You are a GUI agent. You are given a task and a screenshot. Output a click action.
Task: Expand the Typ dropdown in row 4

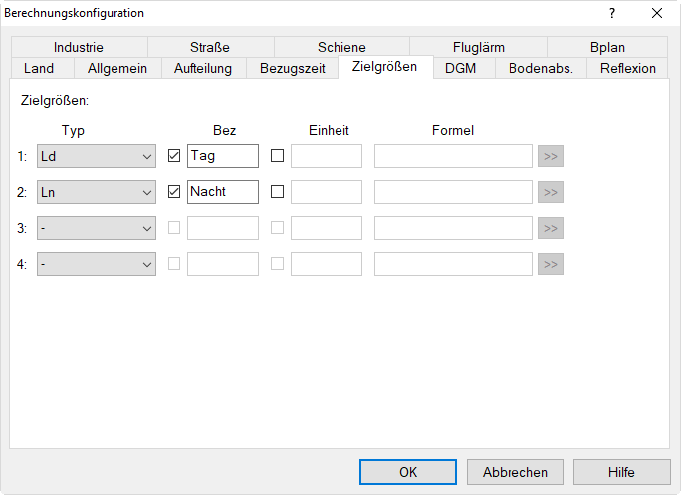pos(96,264)
